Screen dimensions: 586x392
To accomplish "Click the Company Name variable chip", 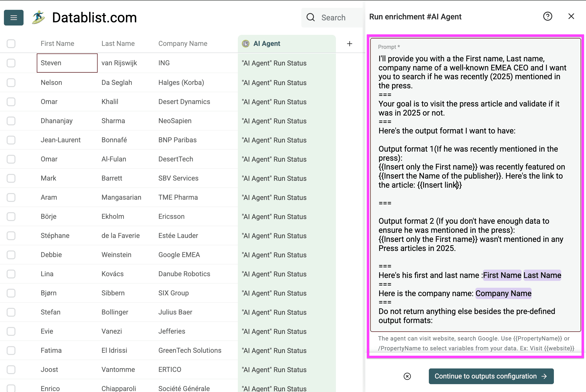I will tap(503, 293).
